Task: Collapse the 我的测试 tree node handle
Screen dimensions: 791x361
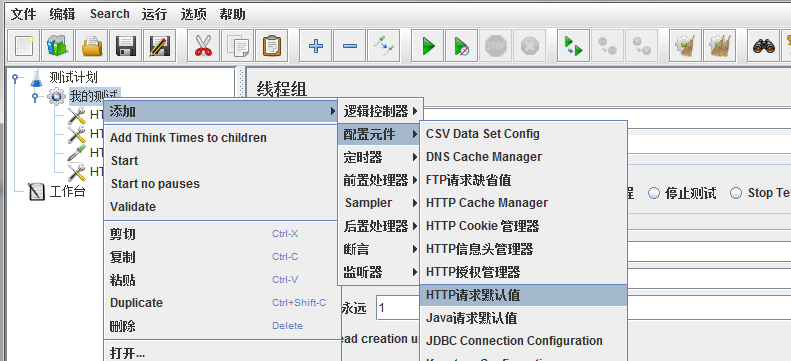Action: click(35, 96)
